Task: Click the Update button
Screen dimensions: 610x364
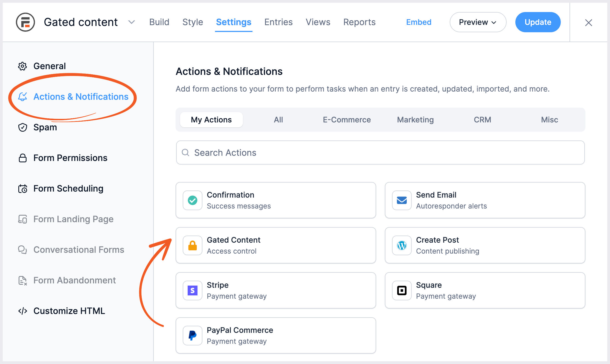Action: point(538,22)
